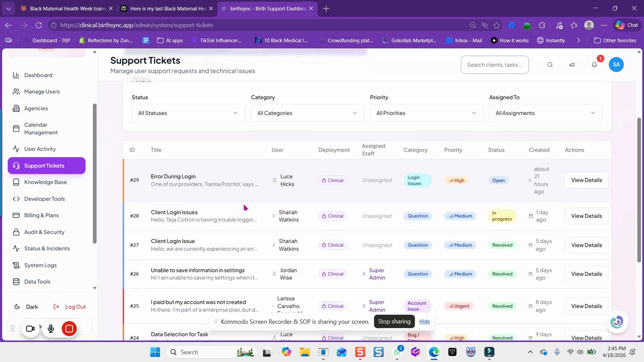Screen dimensions: 644x362
Task: View Details for ticket #29
Action: 586,180
